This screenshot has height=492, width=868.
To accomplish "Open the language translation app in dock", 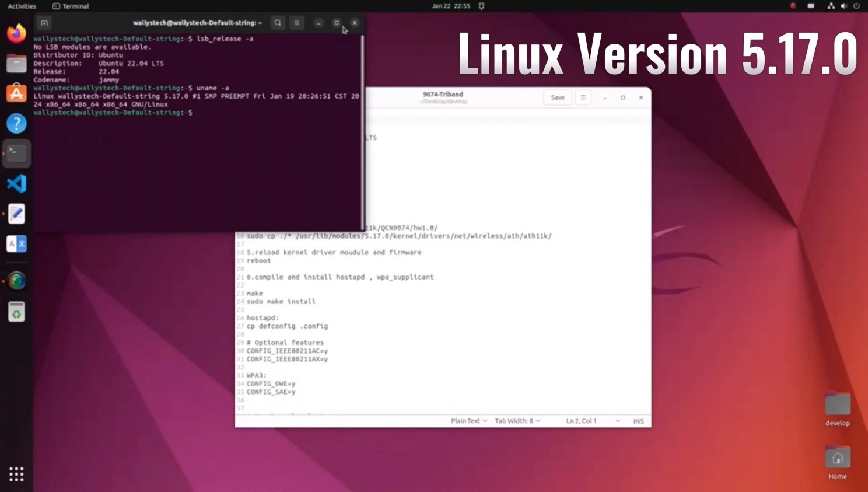I will (16, 244).
